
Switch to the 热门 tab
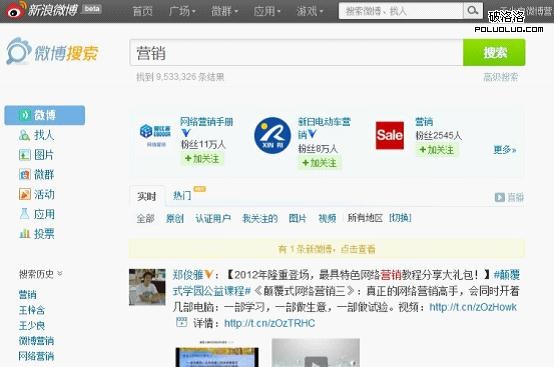pos(182,195)
